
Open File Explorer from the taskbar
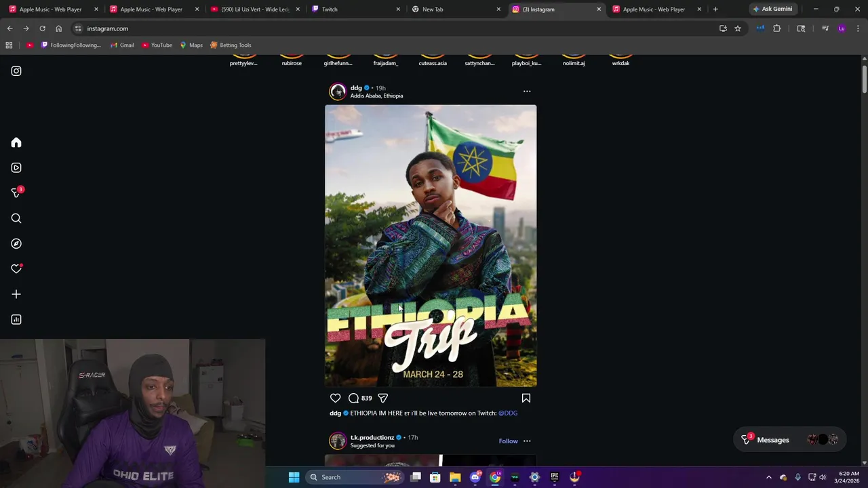[x=455, y=477]
